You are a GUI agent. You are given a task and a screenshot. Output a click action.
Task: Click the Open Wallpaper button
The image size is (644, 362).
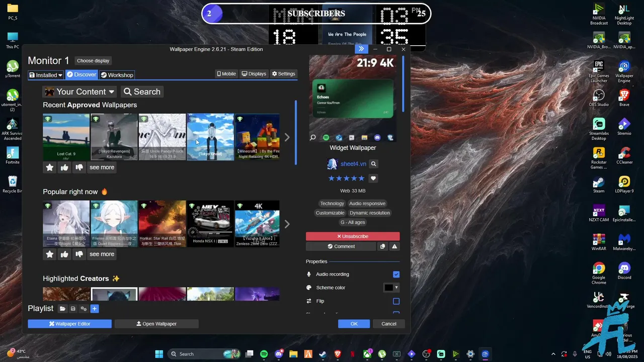click(x=156, y=324)
